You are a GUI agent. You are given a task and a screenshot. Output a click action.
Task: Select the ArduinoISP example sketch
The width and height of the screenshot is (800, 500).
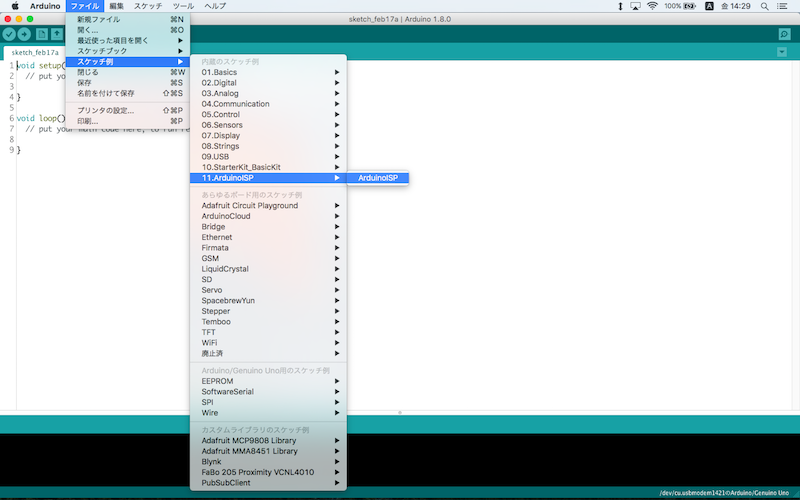378,178
